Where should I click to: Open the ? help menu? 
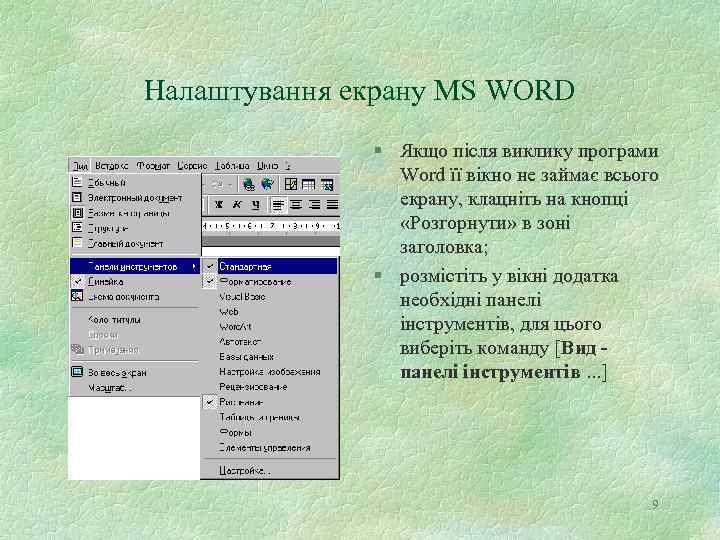coord(288,166)
